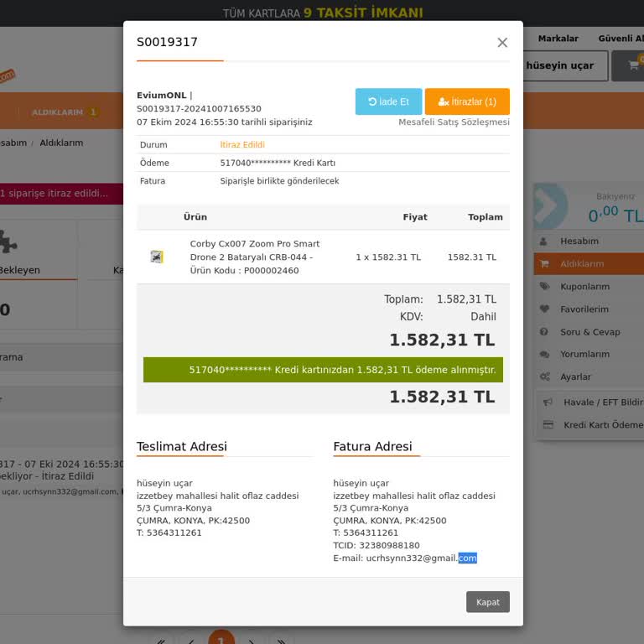
Task: Open Mesafeli Satış Sözleşmesi link
Action: (454, 122)
